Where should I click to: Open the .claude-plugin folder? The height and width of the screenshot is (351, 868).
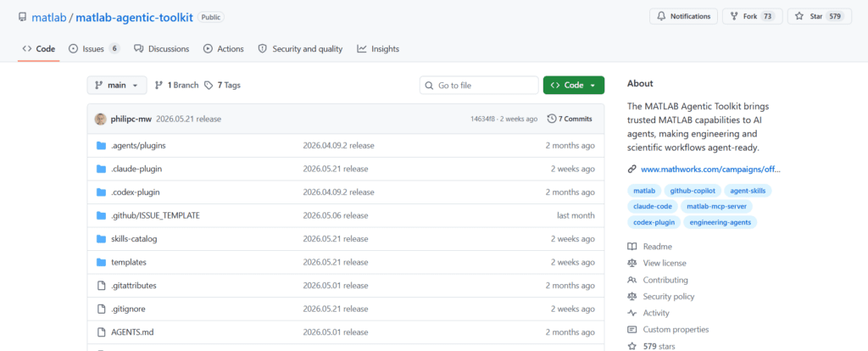point(136,169)
